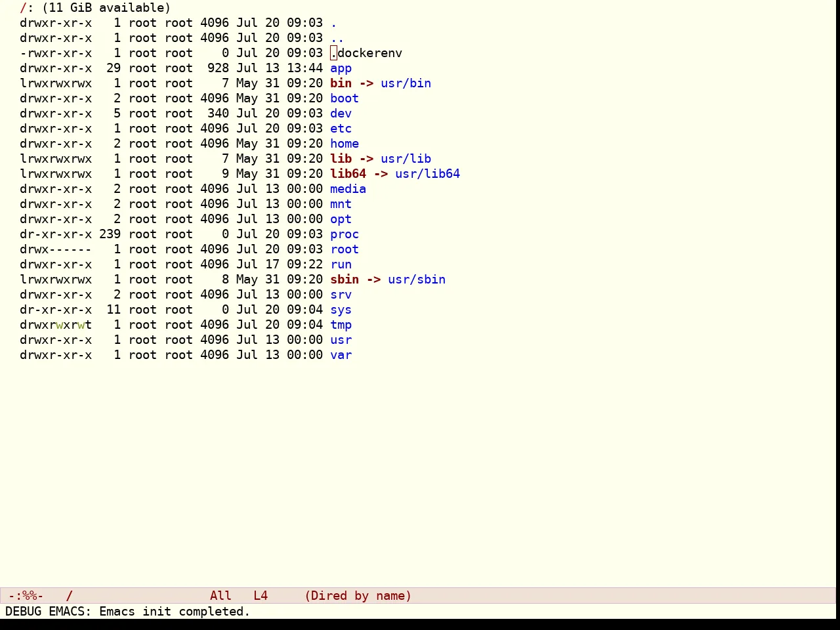Open the tmp directory
Image resolution: width=840 pixels, height=630 pixels.
[341, 325]
